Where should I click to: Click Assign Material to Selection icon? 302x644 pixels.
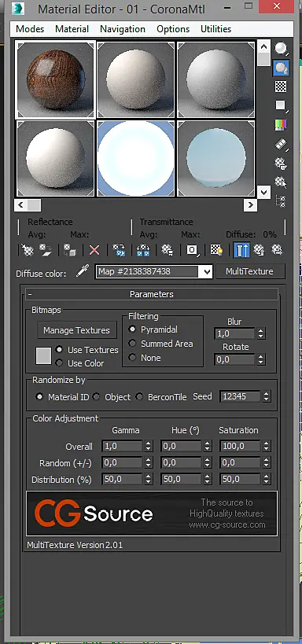point(70,250)
